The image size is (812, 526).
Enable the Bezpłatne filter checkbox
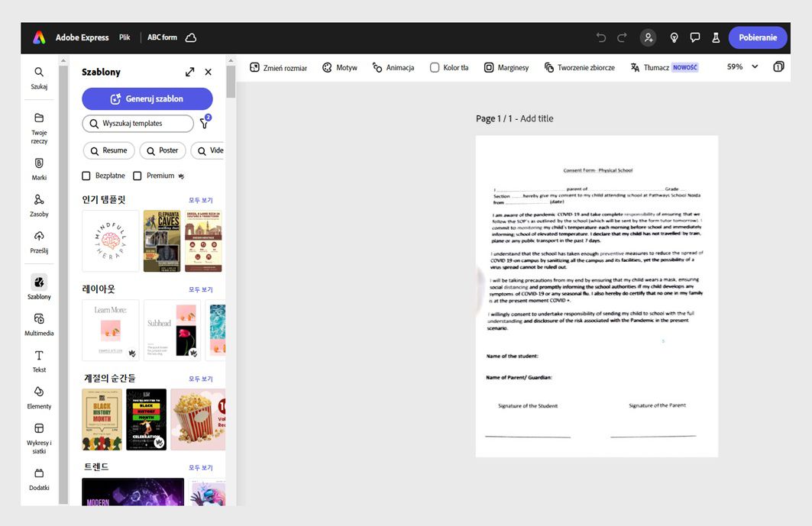coord(86,175)
